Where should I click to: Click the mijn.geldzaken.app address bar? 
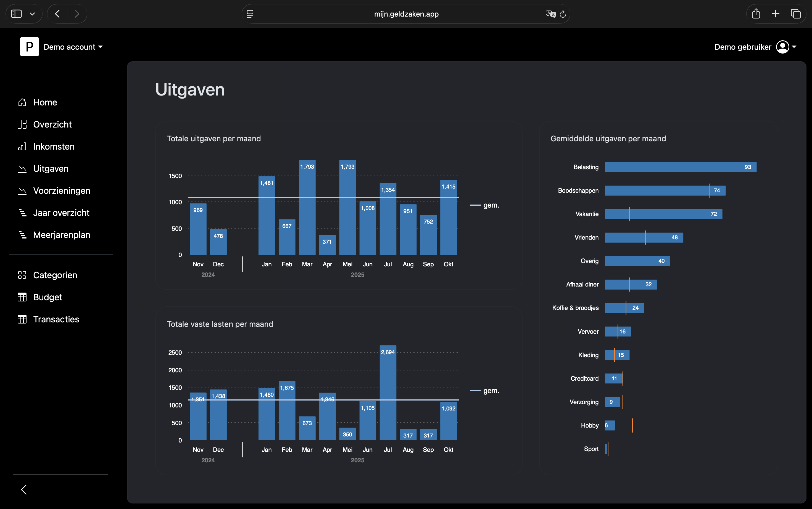(x=406, y=14)
